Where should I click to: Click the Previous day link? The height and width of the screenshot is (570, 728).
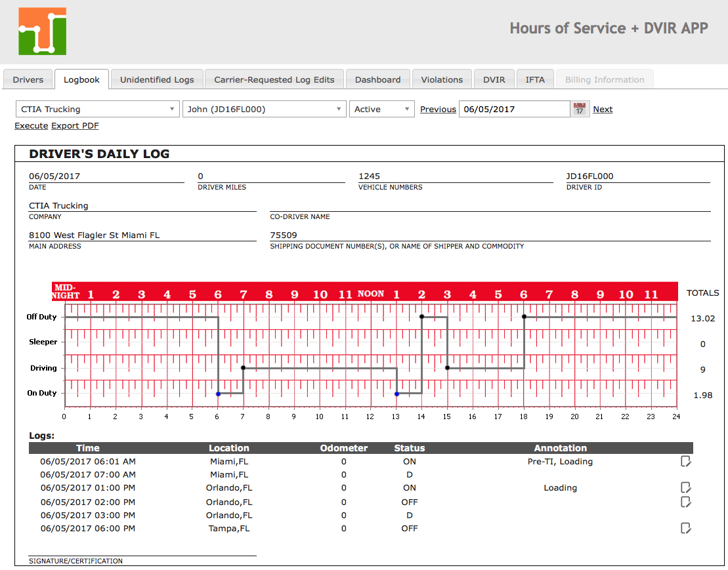438,110
